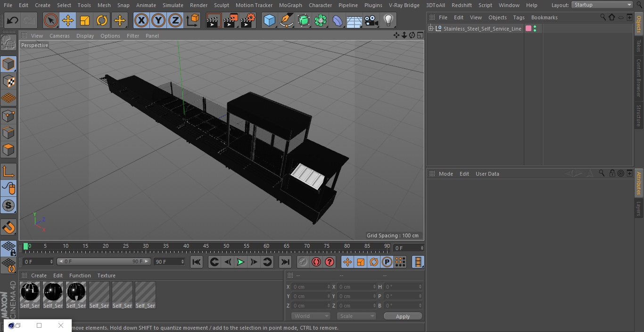Screen dimensions: 644x332
Task: Open Attributes User Data menu
Action: coord(487,174)
